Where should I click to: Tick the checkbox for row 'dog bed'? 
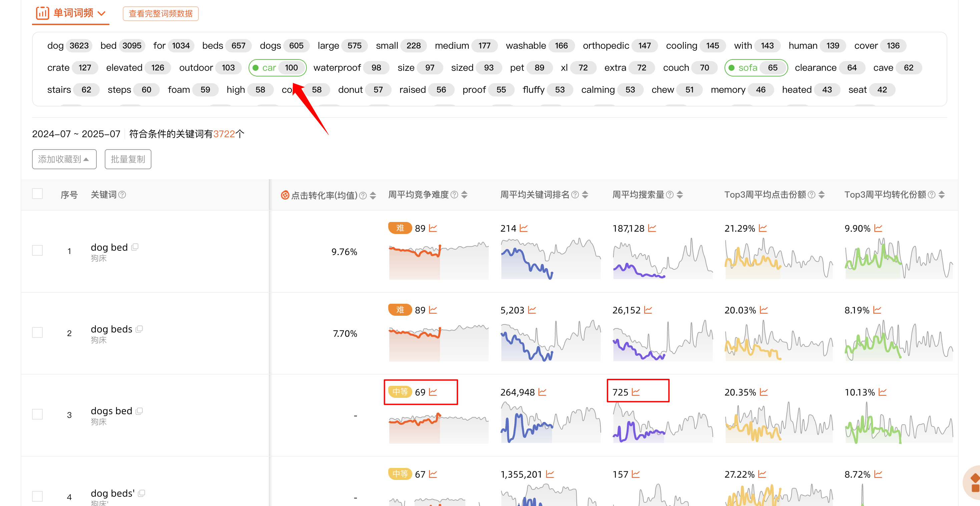[x=37, y=251]
